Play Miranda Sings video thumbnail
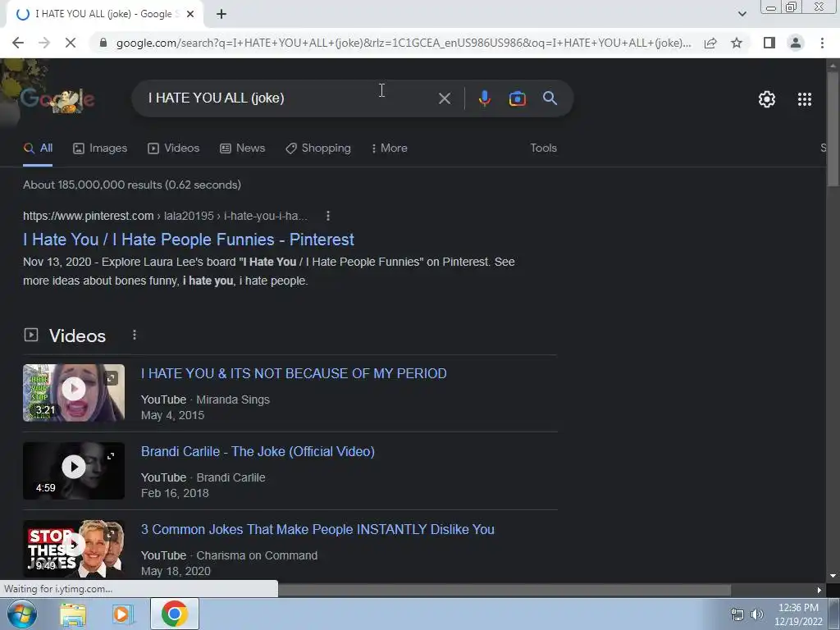 point(74,393)
